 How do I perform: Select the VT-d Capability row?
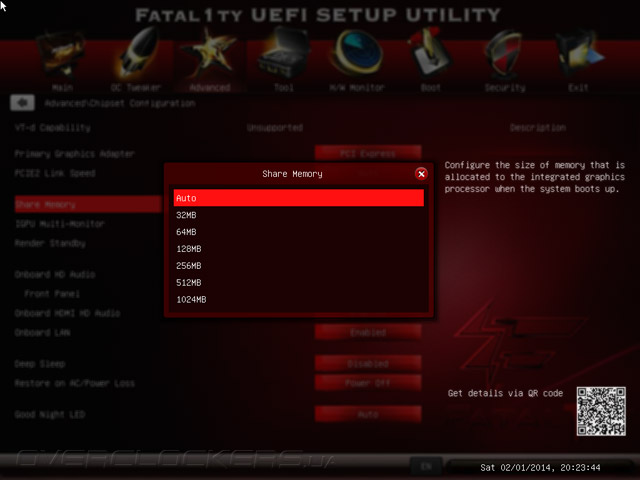[53, 128]
